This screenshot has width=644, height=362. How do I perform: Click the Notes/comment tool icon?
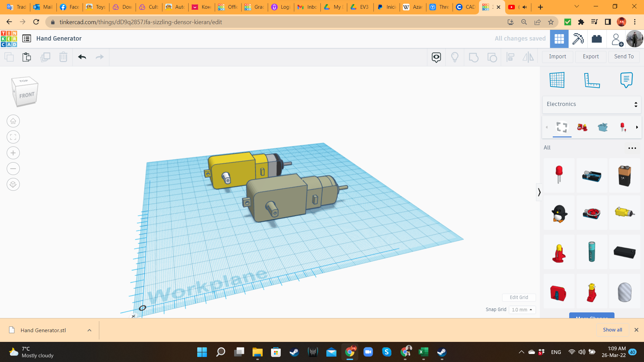pos(627,80)
